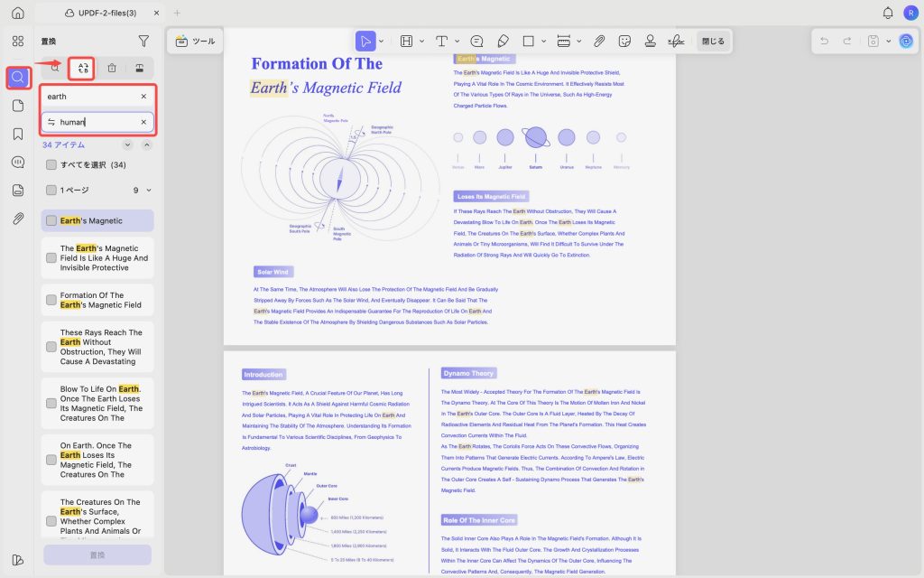Viewport: 924px width, 578px height.
Task: Click the 置換 replace button at bottom
Action: (x=97, y=555)
